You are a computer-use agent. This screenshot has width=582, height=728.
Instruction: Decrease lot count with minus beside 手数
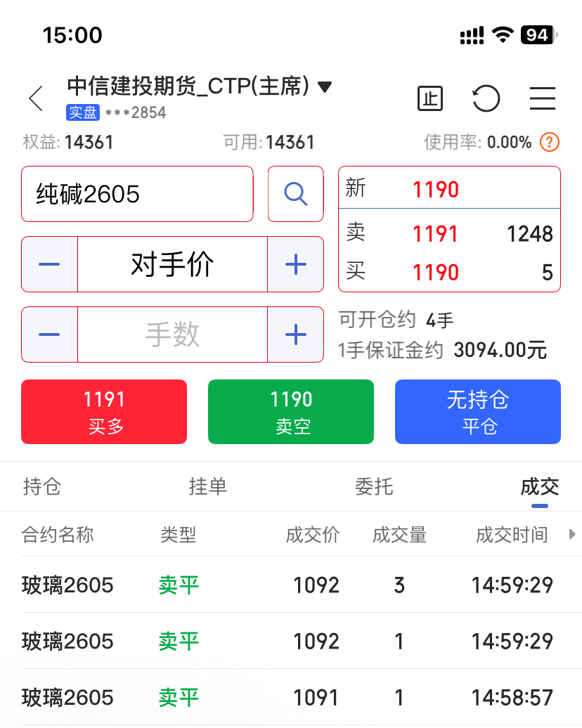coord(50,334)
